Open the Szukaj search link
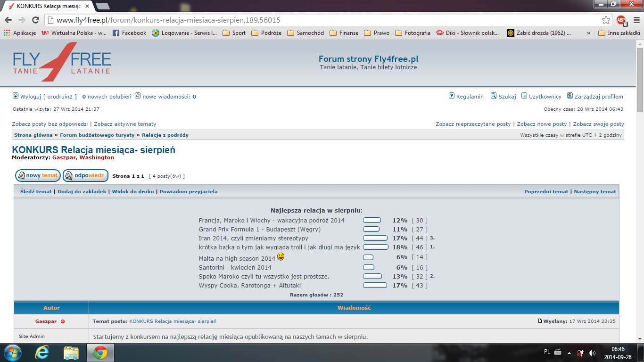The height and width of the screenshot is (362, 644). (x=504, y=97)
